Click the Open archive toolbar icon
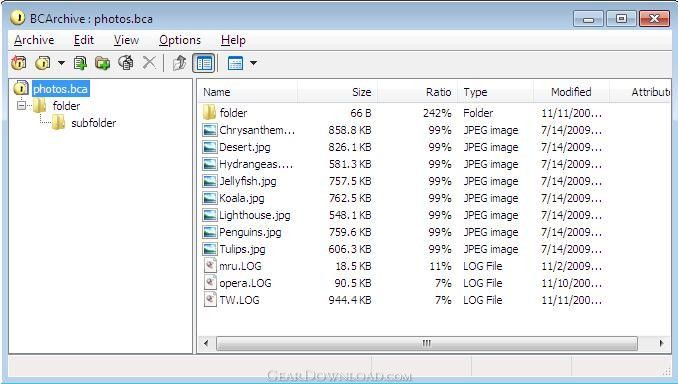 point(42,63)
